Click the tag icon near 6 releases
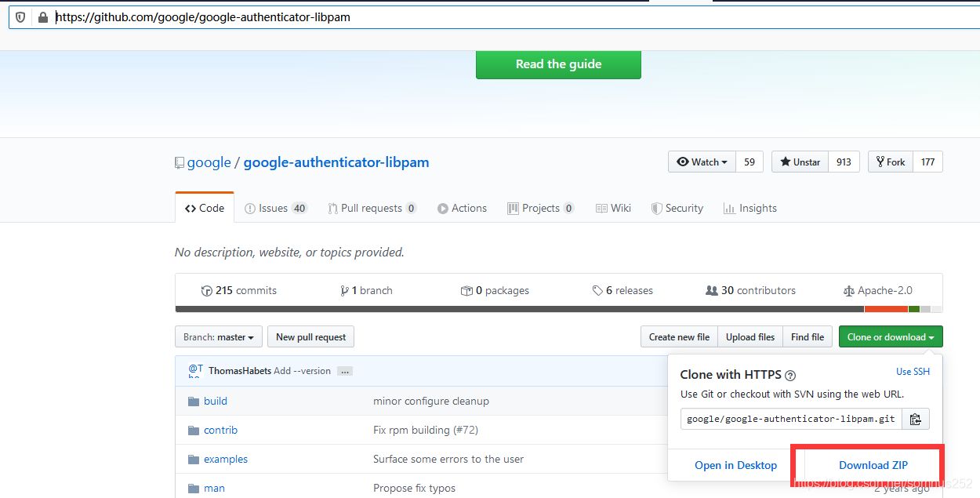Image resolution: width=980 pixels, height=498 pixels. (597, 289)
